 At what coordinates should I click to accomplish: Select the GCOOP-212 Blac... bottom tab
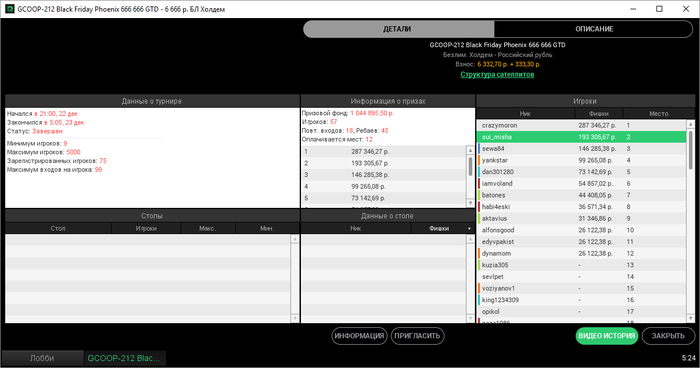(x=124, y=358)
